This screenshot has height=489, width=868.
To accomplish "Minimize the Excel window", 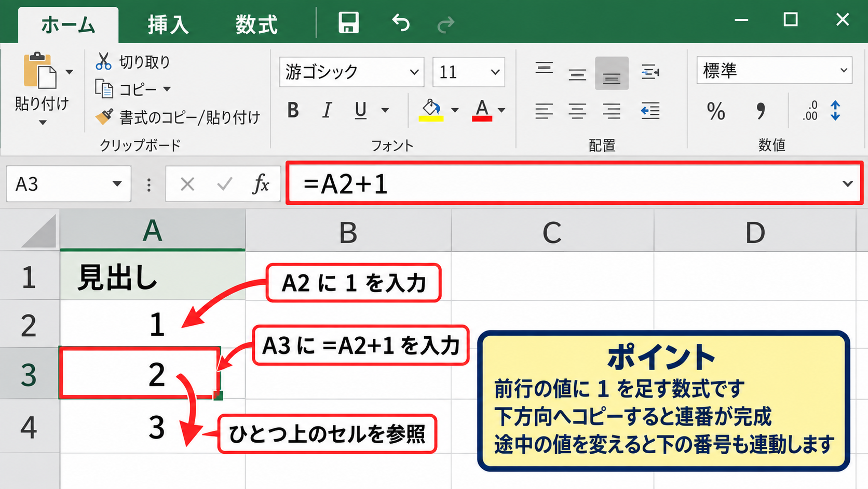I will point(741,20).
